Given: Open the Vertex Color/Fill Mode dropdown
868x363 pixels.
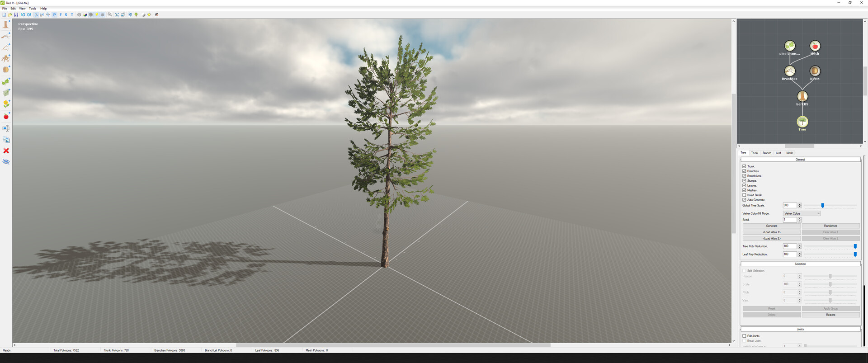Looking at the screenshot, I should 802,213.
